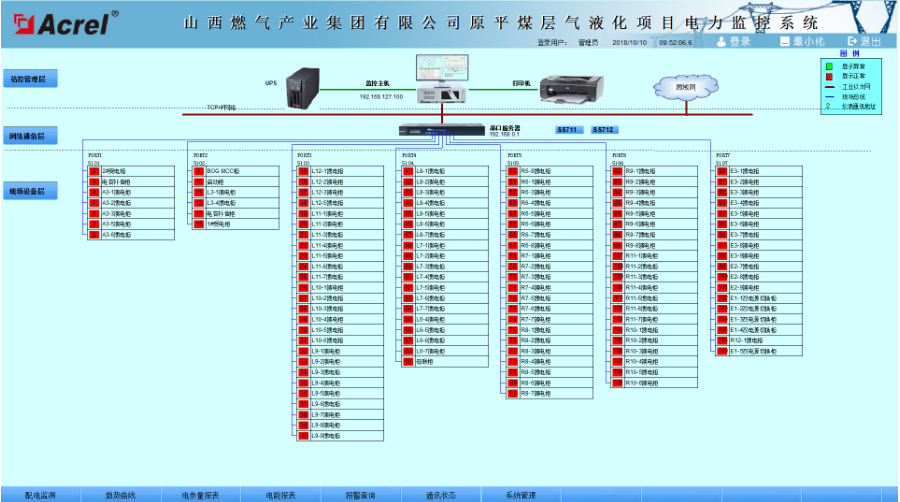Click red indicator beside R9-1 feeder cabinet
The image size is (900, 502).
[618, 171]
